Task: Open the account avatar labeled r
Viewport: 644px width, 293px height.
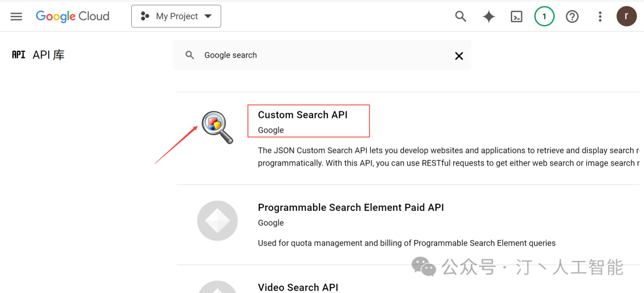Action: pos(626,17)
